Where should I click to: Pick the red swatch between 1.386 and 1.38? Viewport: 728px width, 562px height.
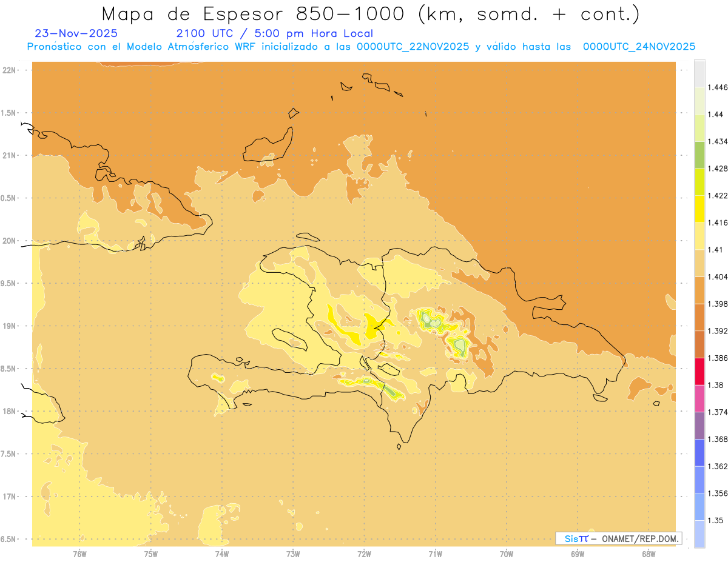pos(699,372)
